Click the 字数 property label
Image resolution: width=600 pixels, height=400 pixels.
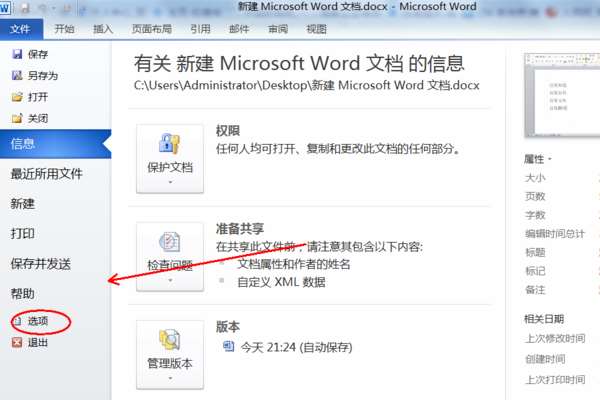coord(535,215)
